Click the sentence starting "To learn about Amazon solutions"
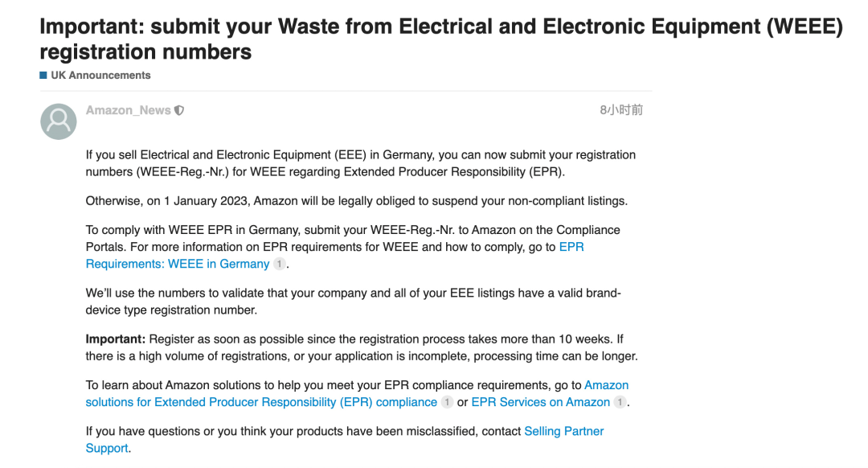Screen dimensions: 868x468 point(334,385)
